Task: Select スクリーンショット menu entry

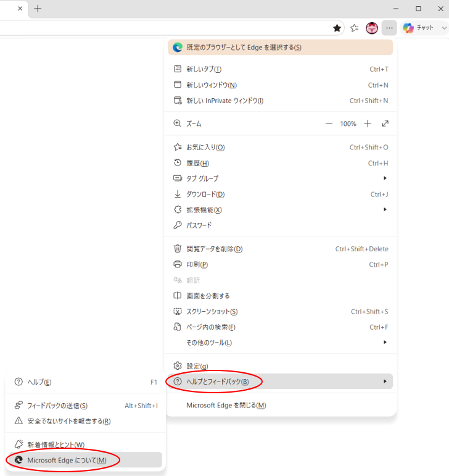Action: 280,311
